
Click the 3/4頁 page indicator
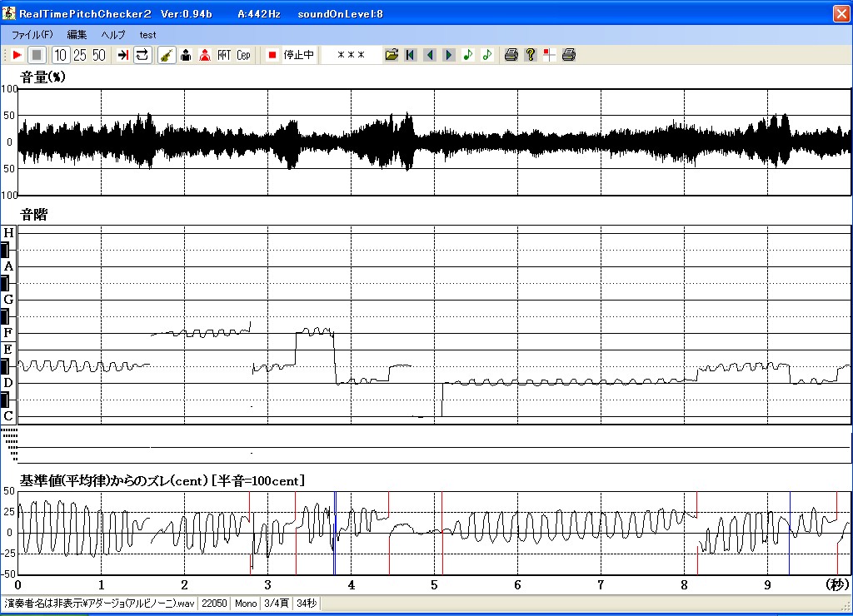[277, 604]
